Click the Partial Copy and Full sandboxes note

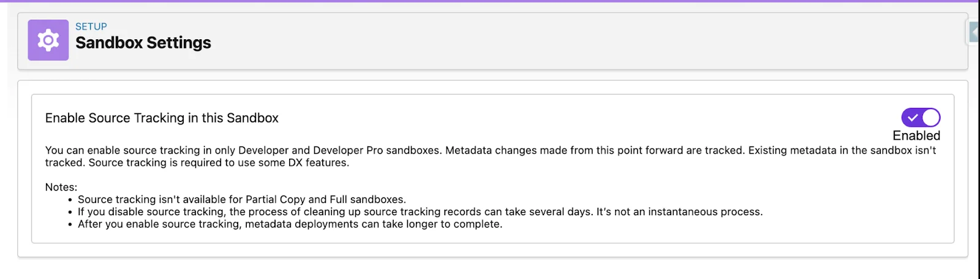pyautogui.click(x=241, y=199)
